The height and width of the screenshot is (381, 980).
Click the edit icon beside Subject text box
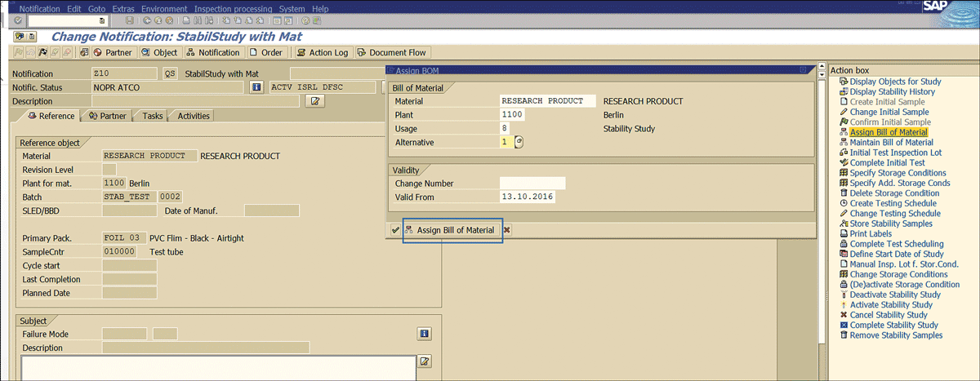coord(425,361)
